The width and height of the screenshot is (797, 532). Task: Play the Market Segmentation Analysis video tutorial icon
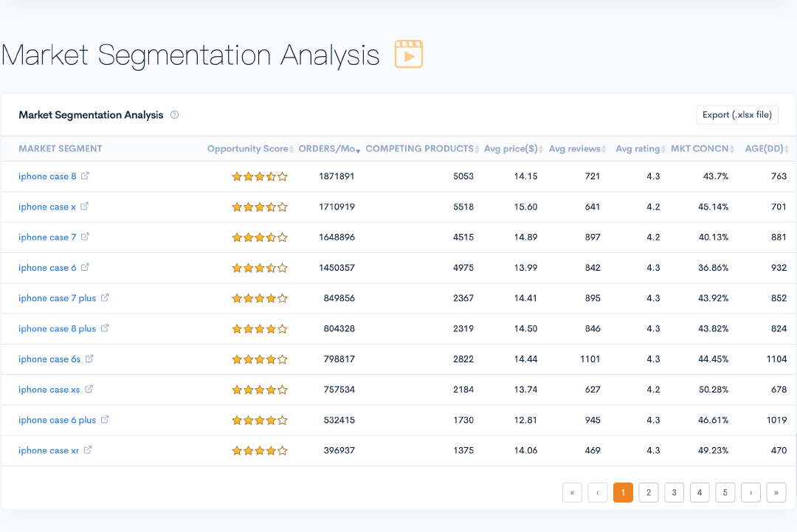pos(409,54)
